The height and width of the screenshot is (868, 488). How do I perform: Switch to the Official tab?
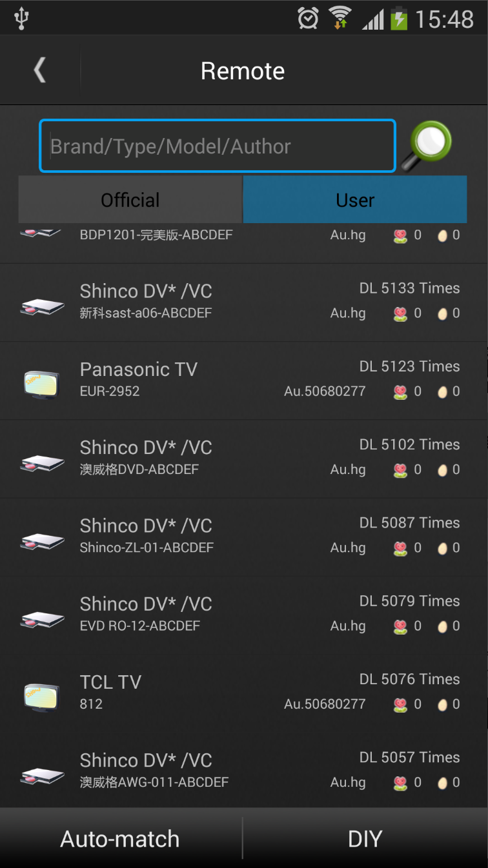[x=130, y=200]
